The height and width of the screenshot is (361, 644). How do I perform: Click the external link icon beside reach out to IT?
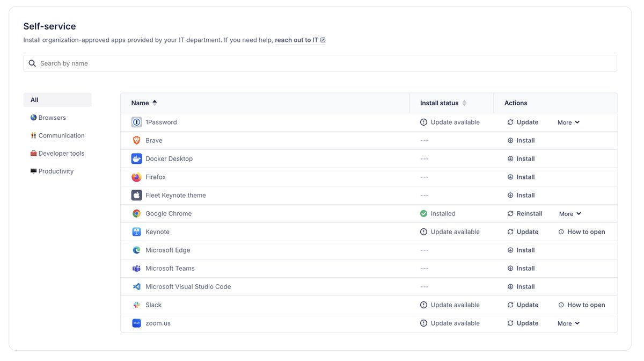coord(323,40)
